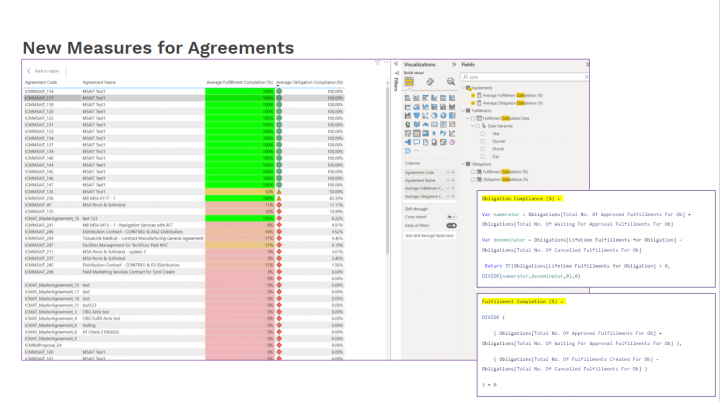Select the Python visual

443,133
